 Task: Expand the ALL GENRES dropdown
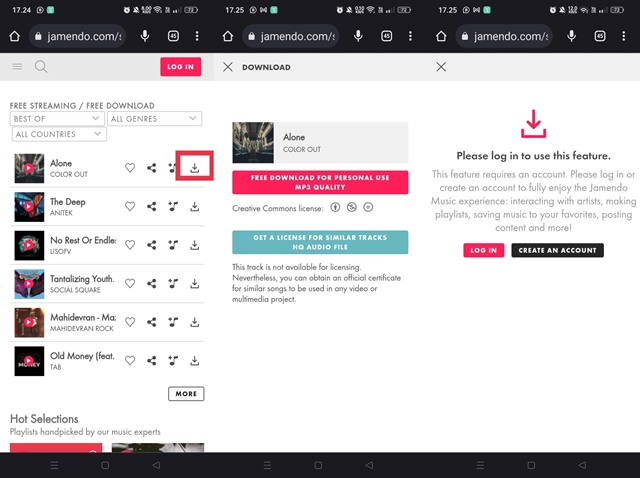pos(154,119)
